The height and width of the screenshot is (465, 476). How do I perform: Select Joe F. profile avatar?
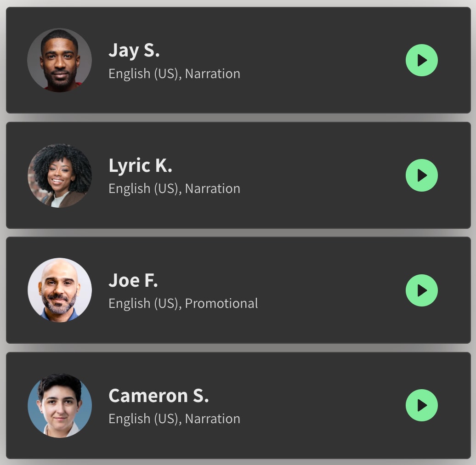coord(60,290)
